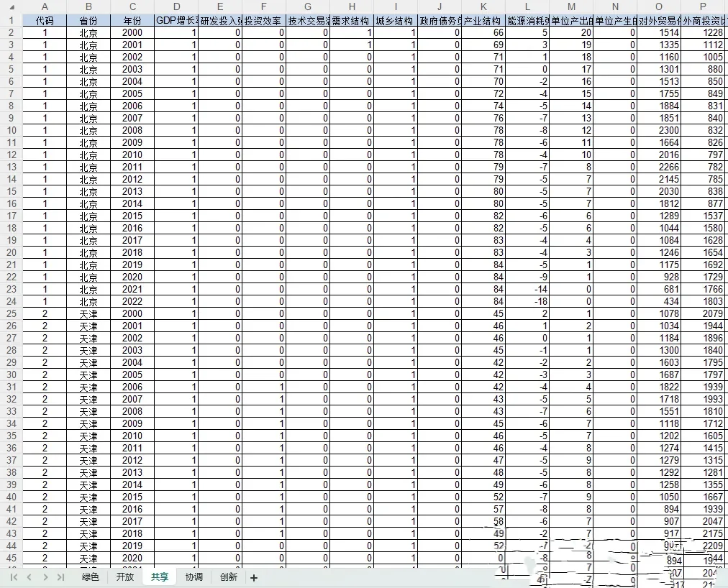Select the cell with value 1228

pos(703,32)
